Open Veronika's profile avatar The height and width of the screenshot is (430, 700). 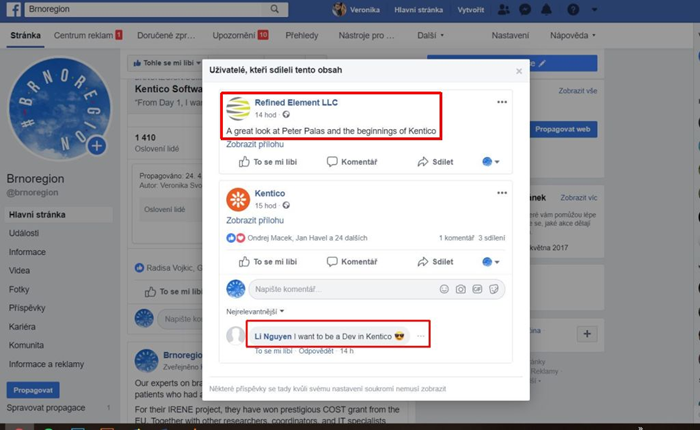point(339,9)
